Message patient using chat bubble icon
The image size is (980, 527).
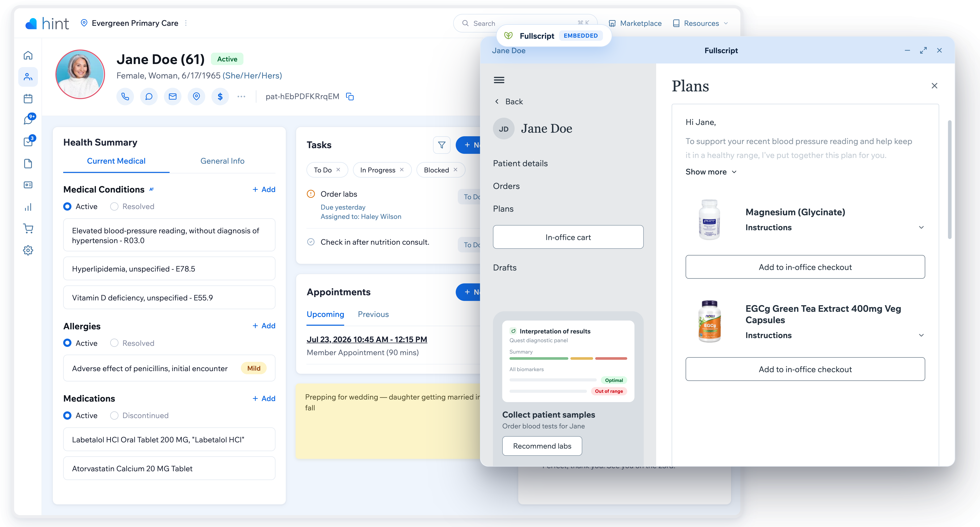(149, 97)
